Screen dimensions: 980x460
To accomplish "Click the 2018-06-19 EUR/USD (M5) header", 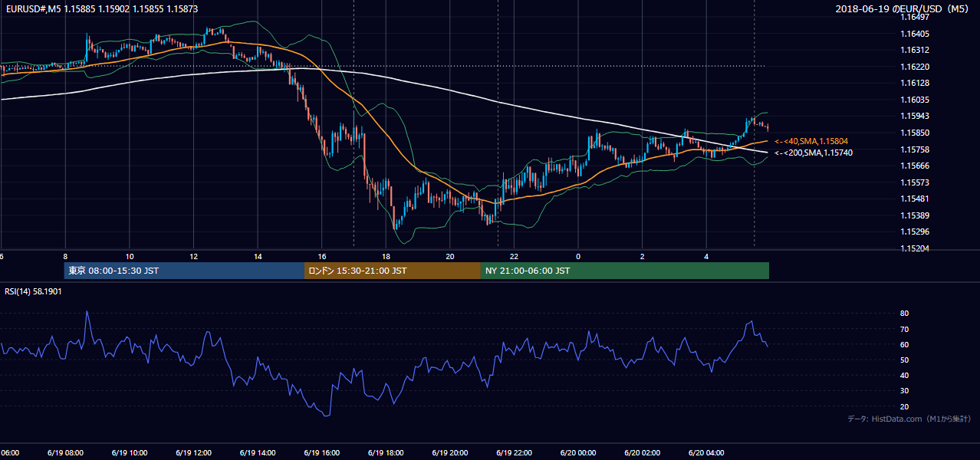I will coord(903,8).
